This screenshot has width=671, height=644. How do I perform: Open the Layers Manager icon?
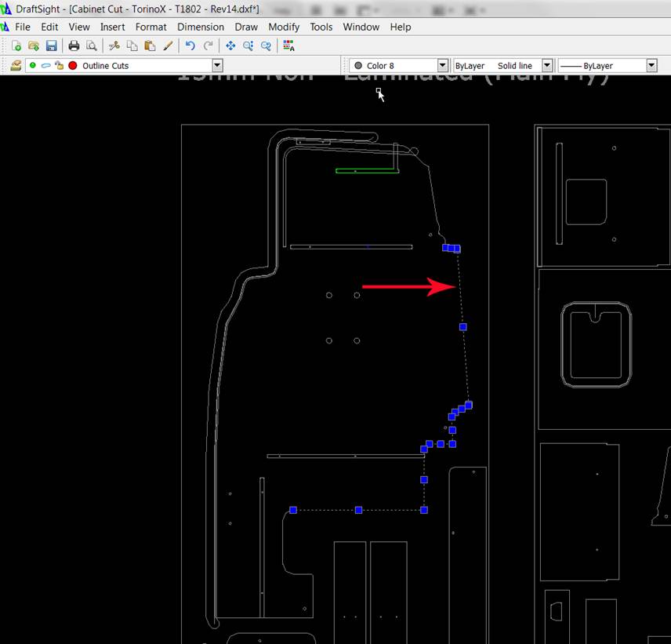(15, 66)
